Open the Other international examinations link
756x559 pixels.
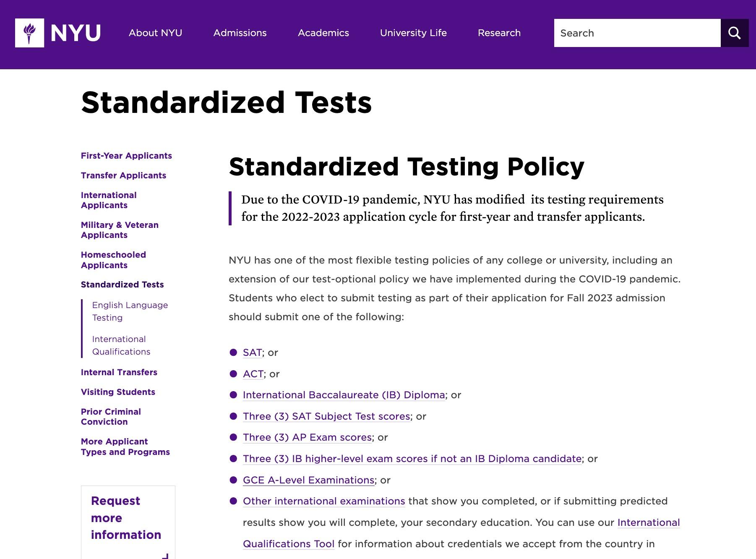click(x=324, y=501)
